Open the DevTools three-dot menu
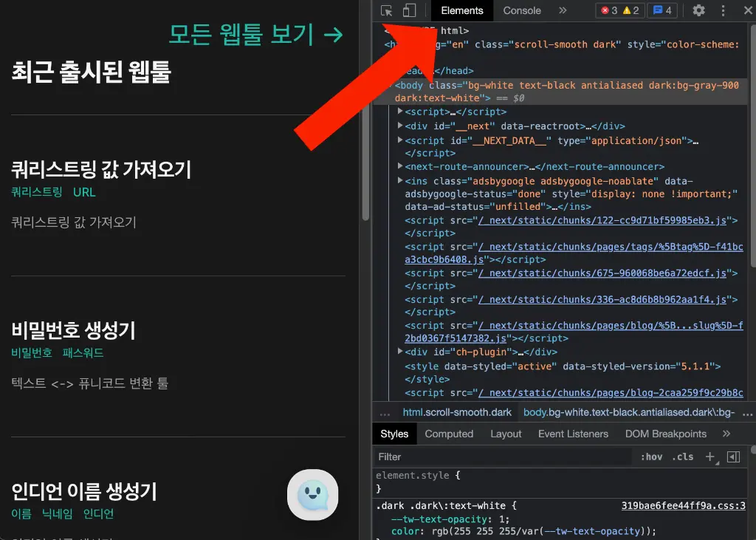 click(723, 10)
